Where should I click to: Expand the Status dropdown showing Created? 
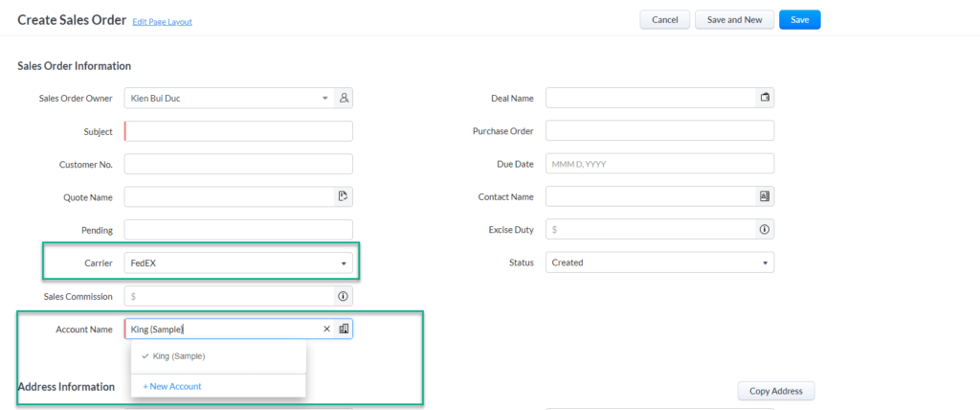coord(659,262)
